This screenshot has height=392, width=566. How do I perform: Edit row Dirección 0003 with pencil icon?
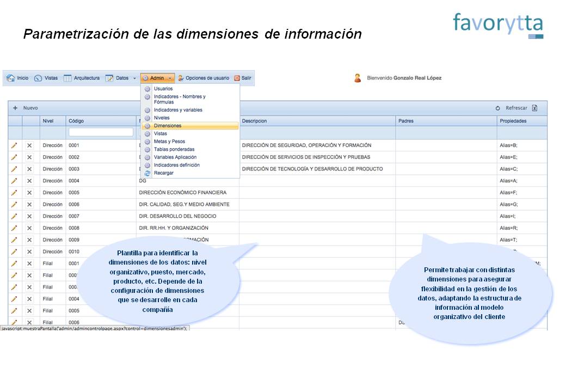pyautogui.click(x=14, y=169)
